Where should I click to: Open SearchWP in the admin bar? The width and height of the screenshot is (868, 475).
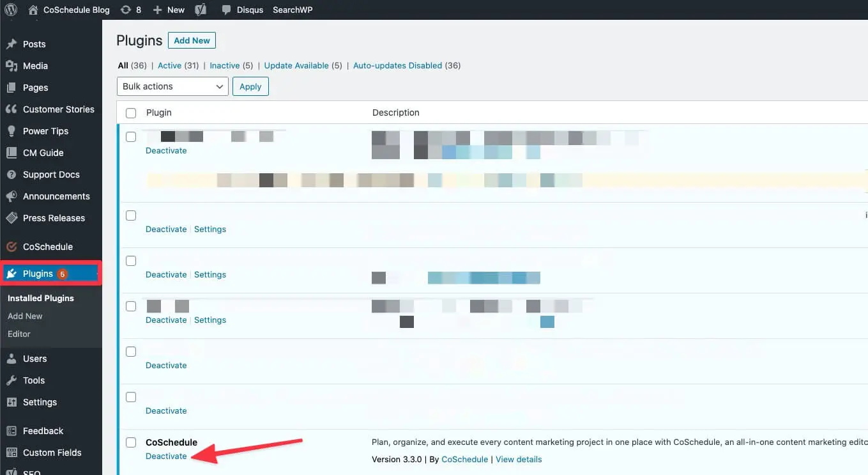tap(293, 10)
